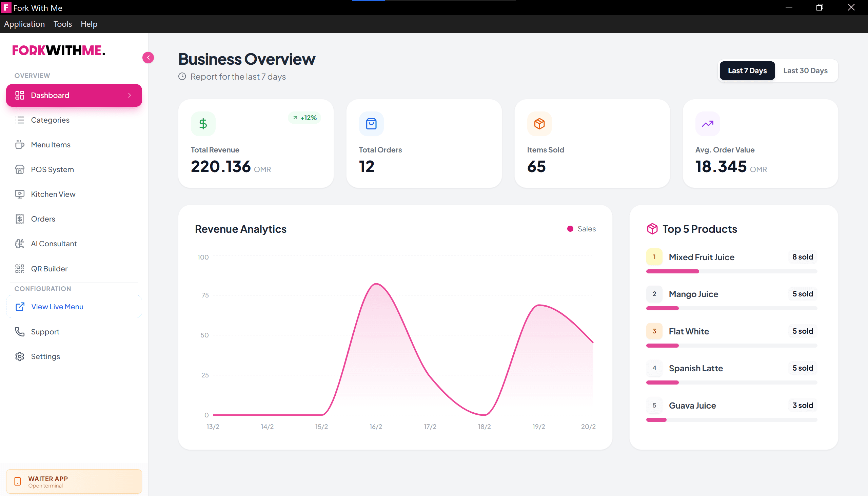Open the Settings page
This screenshot has width=868, height=496.
[45, 356]
